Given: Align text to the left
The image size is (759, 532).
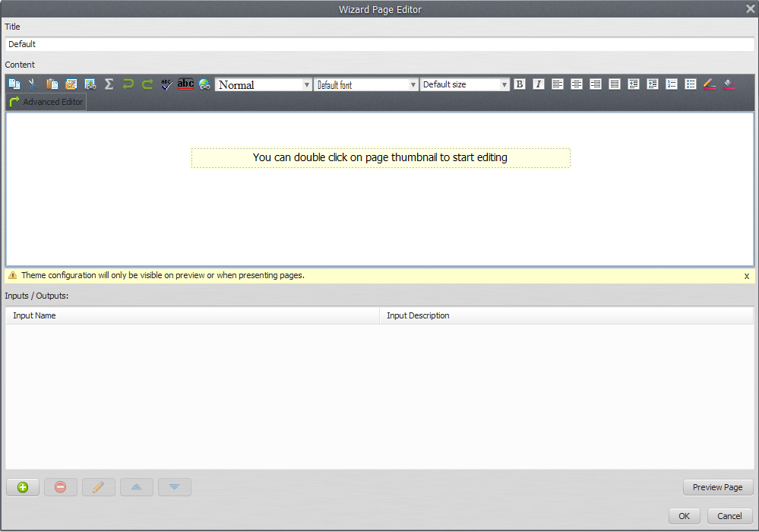Looking at the screenshot, I should (558, 84).
